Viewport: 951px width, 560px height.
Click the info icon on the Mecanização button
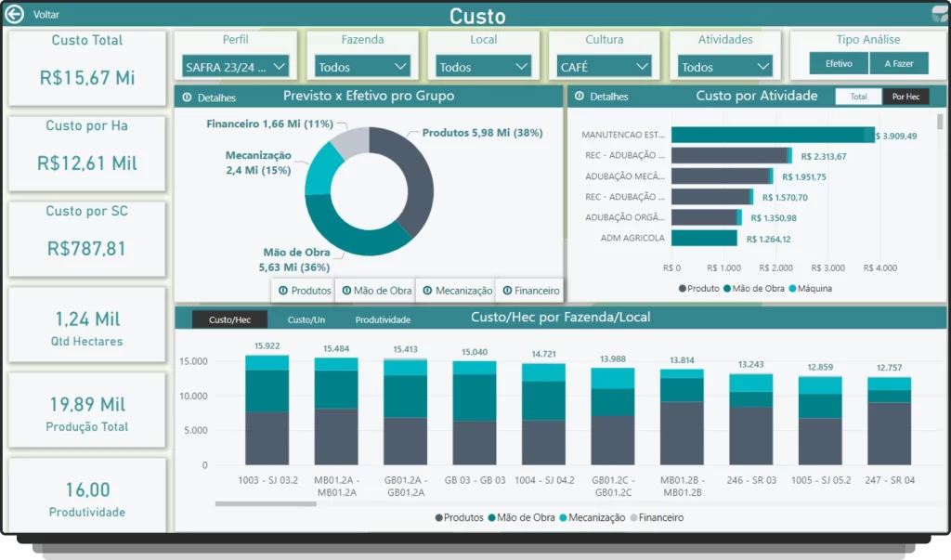(x=426, y=291)
